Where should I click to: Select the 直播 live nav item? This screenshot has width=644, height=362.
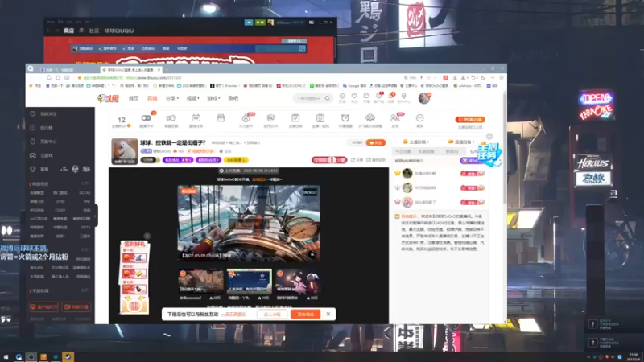152,98
